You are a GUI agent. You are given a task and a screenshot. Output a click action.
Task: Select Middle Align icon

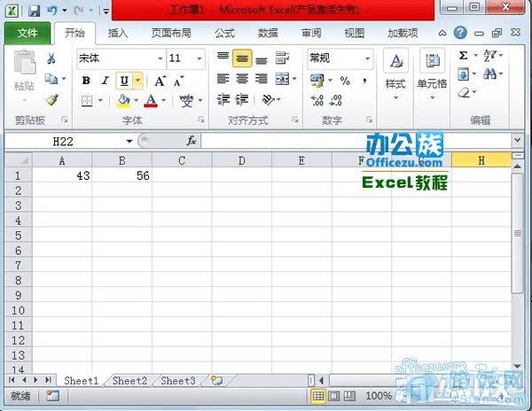[x=242, y=58]
